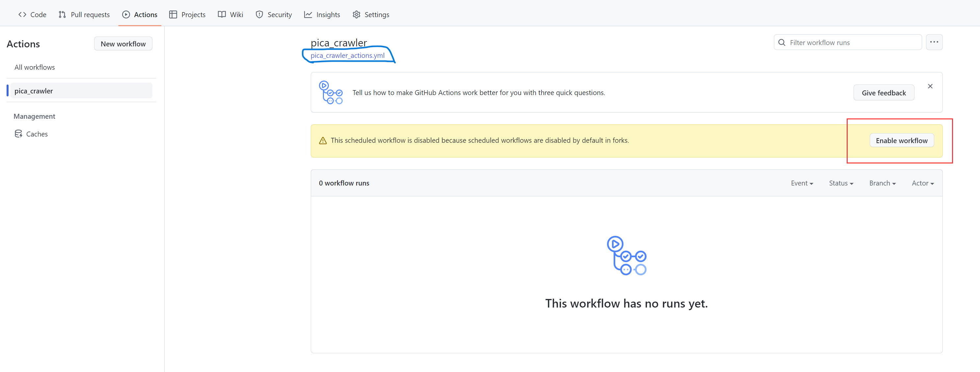The width and height of the screenshot is (980, 372).
Task: Click the Filter workflow runs search field
Action: [x=852, y=42]
